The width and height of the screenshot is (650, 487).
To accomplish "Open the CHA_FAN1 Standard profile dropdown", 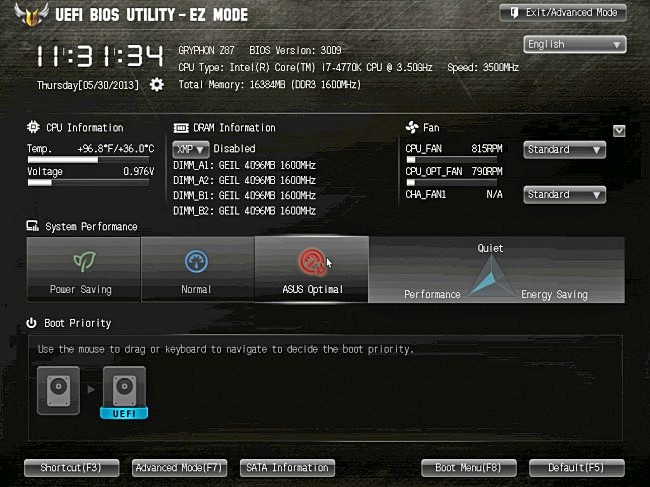I will point(564,195).
